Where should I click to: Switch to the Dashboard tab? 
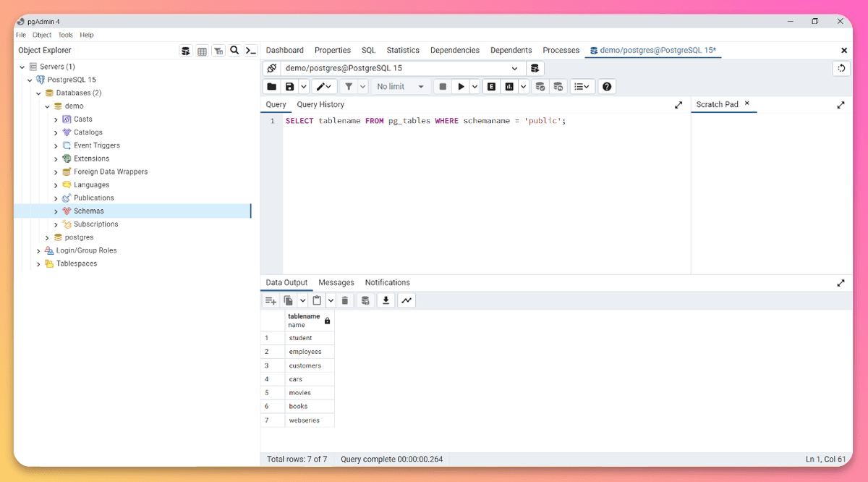click(285, 51)
